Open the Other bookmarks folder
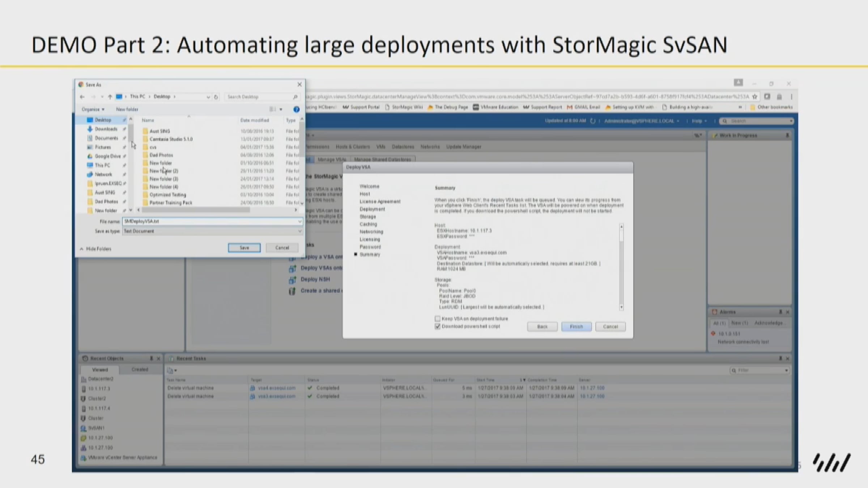The width and height of the screenshot is (868, 488). tap(771, 107)
